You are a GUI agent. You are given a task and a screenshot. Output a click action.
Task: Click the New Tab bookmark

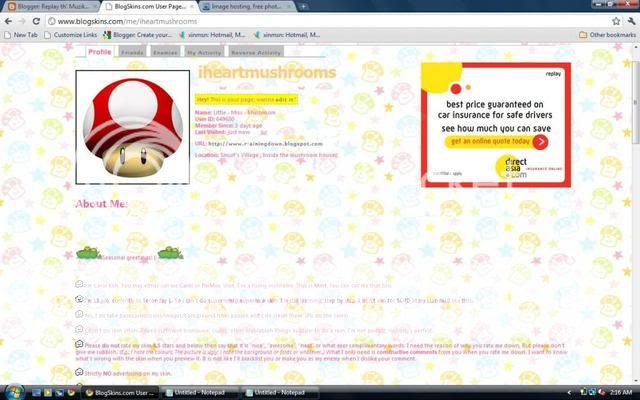click(x=20, y=35)
